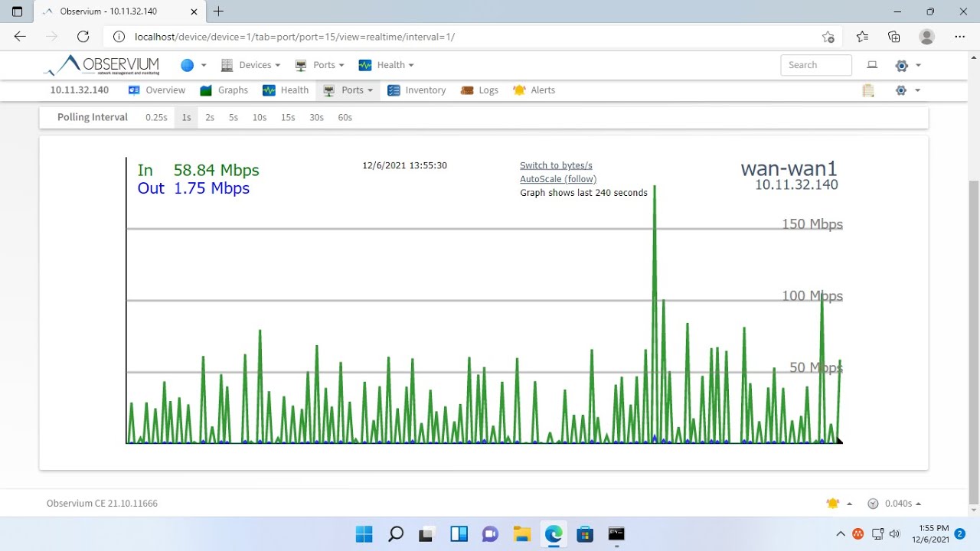Open the Overview device tab
Viewport: 980px width, 551px height.
pos(157,90)
